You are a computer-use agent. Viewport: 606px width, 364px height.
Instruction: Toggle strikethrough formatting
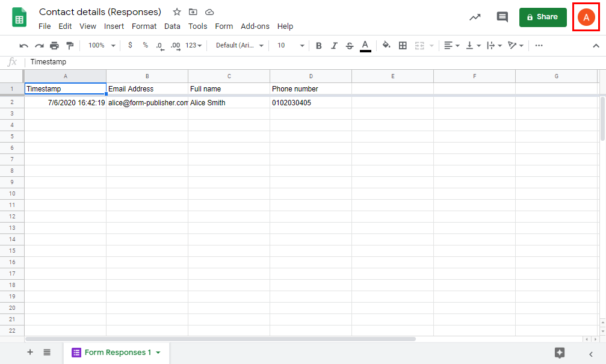[350, 46]
